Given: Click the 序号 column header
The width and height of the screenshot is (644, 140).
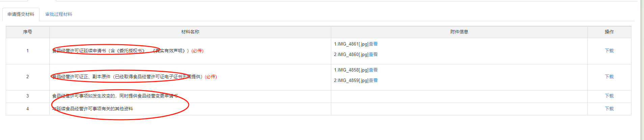Looking at the screenshot, I should pos(28,32).
